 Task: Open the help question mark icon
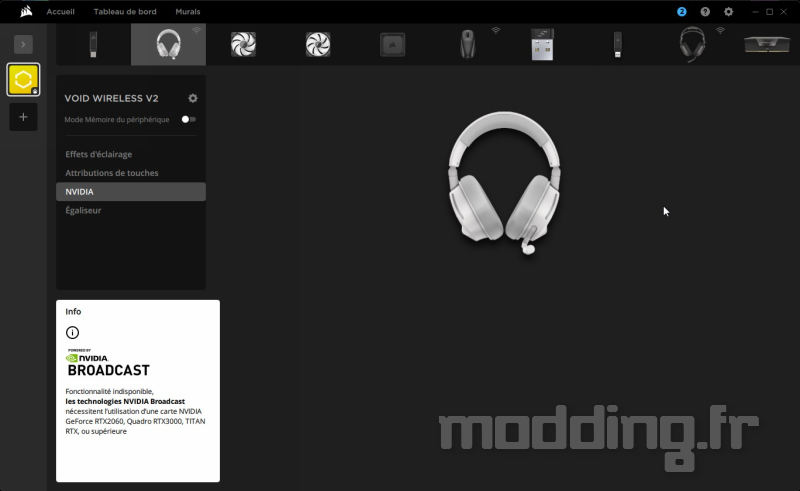click(705, 11)
